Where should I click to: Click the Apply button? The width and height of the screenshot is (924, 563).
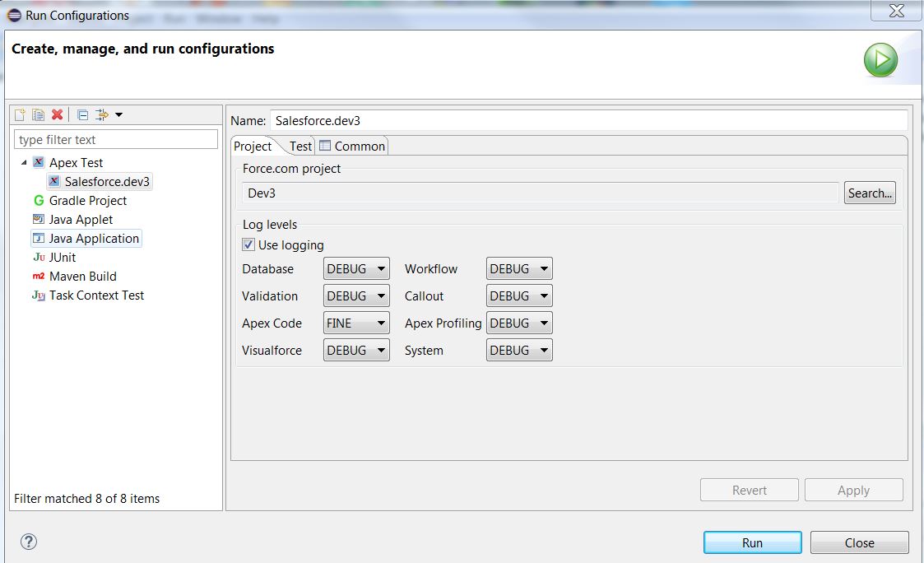pos(854,490)
